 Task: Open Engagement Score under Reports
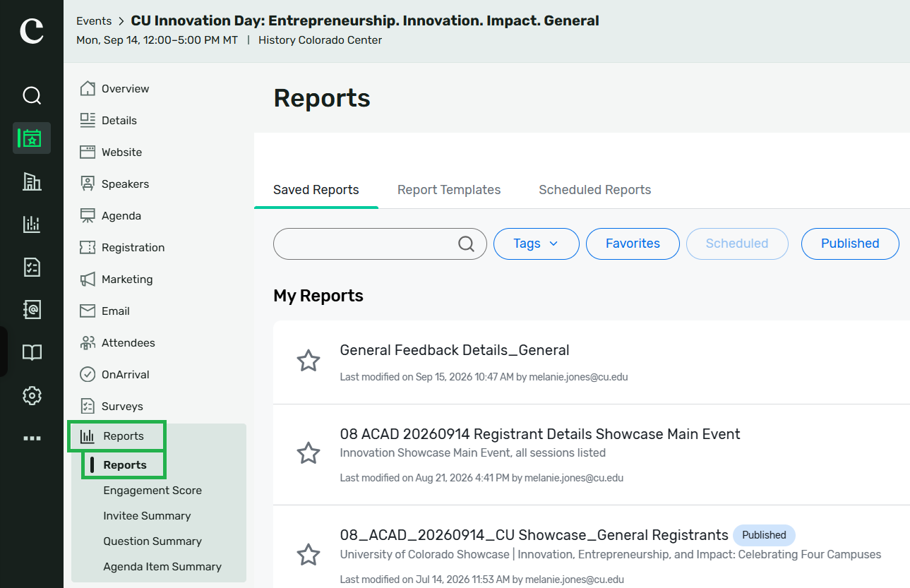point(152,490)
